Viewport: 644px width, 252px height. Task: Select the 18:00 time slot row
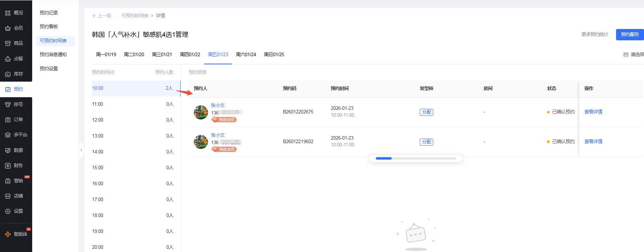tap(136, 216)
